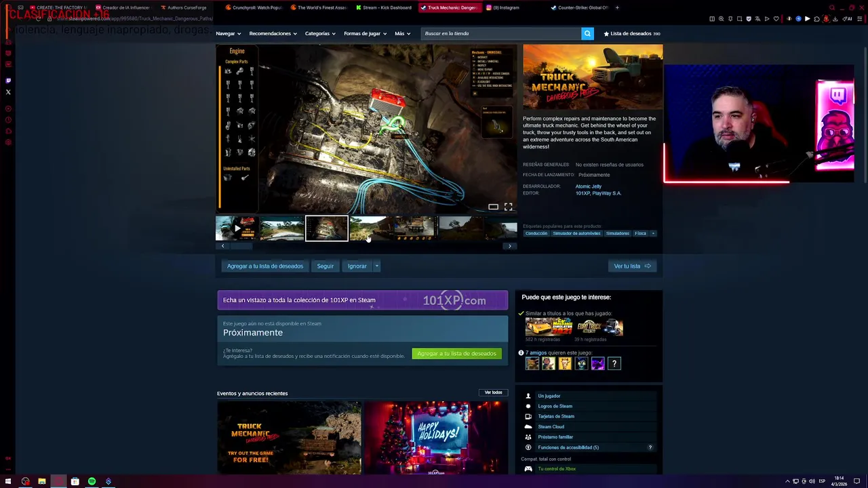The image size is (868, 488).
Task: Select the green road screenshot thumbnail
Action: (281, 228)
